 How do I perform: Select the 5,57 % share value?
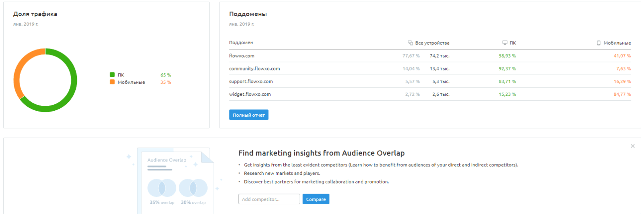pos(412,81)
